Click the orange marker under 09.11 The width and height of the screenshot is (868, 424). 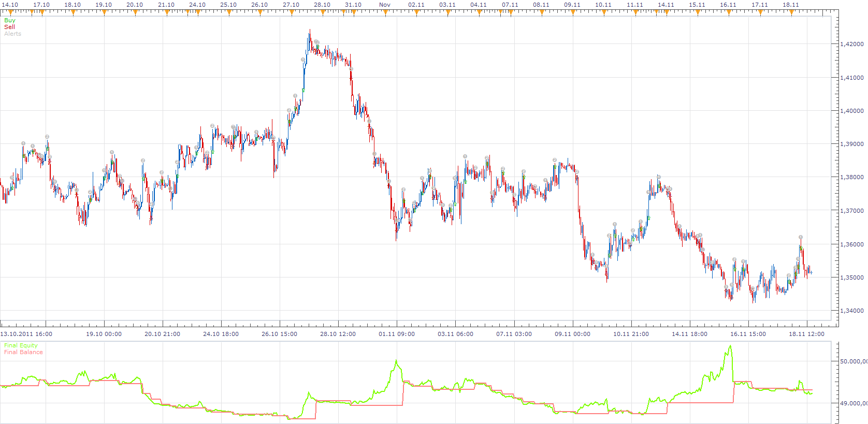tap(573, 12)
